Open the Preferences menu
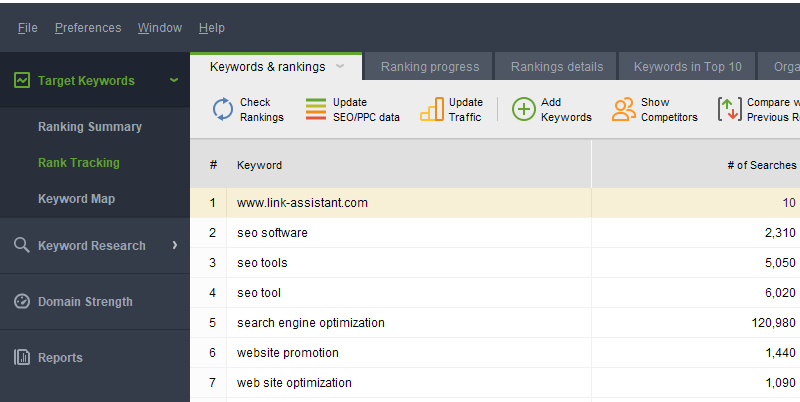Viewport: 800px width, 402px height. point(88,28)
